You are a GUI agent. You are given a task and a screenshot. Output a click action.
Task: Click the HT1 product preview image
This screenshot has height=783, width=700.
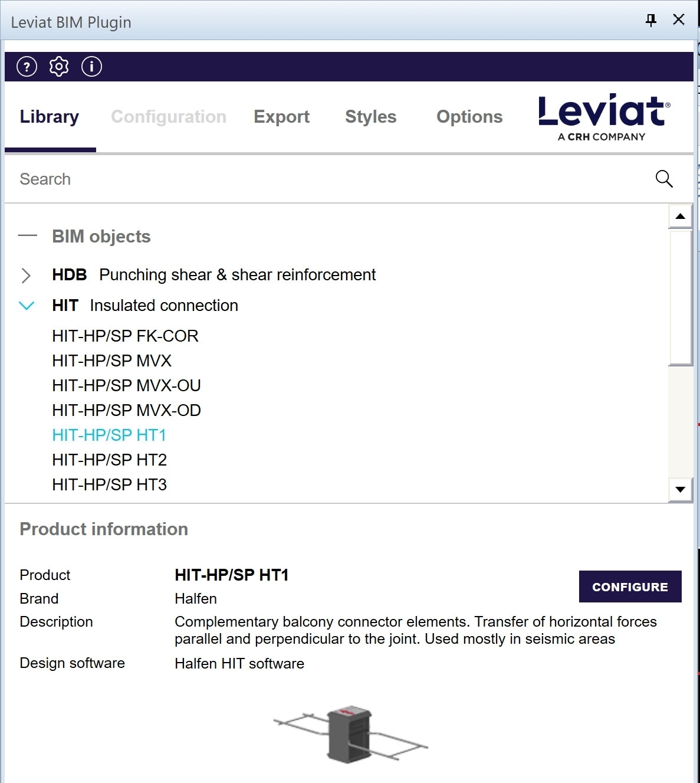tap(350, 734)
